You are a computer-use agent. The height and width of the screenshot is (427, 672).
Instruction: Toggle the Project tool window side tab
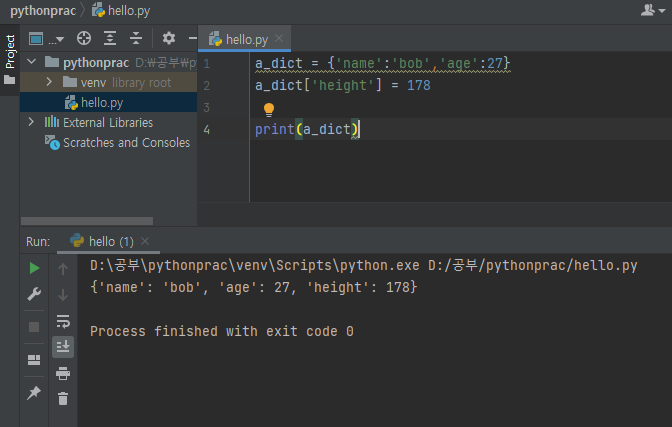[x=10, y=59]
